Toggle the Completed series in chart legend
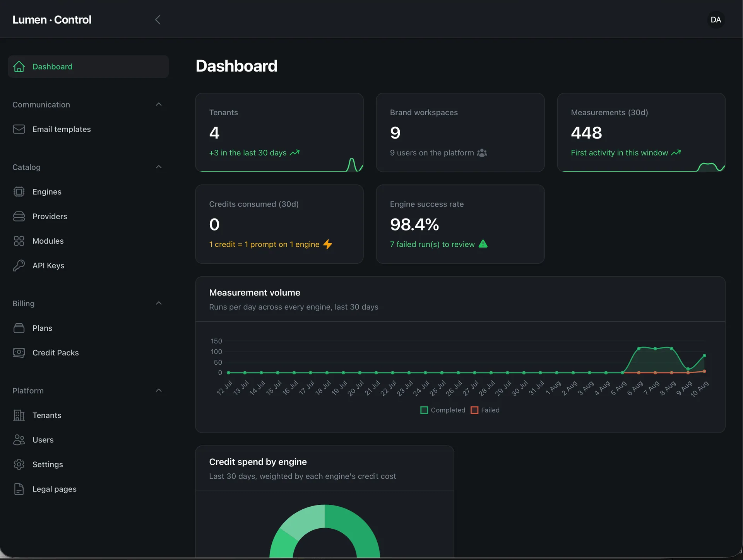The width and height of the screenshot is (743, 560). tap(443, 410)
